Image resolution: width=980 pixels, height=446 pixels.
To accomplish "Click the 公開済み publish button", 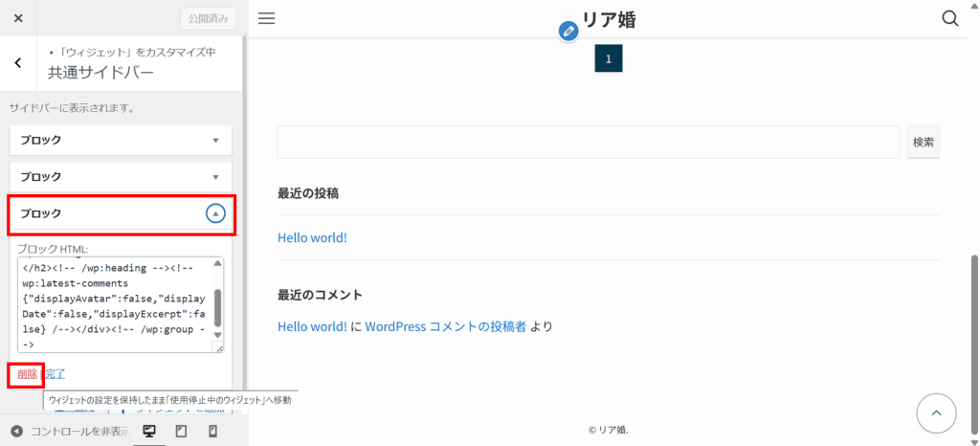I will [x=208, y=18].
